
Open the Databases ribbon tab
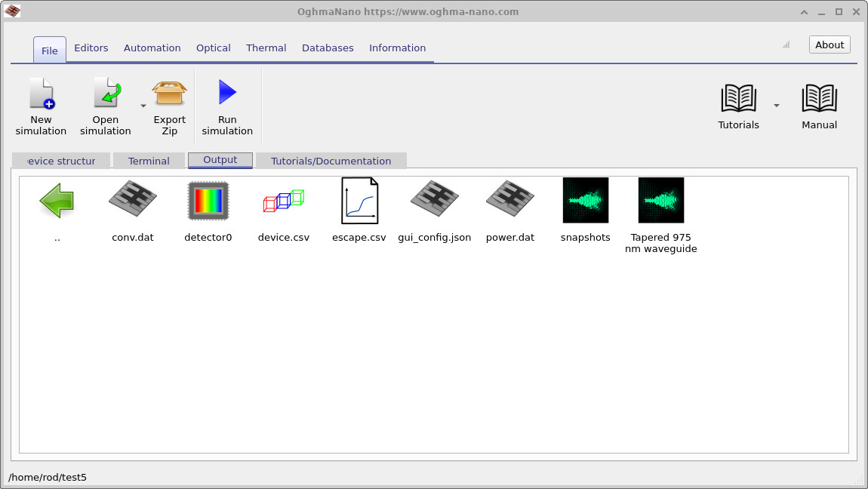[x=328, y=48]
